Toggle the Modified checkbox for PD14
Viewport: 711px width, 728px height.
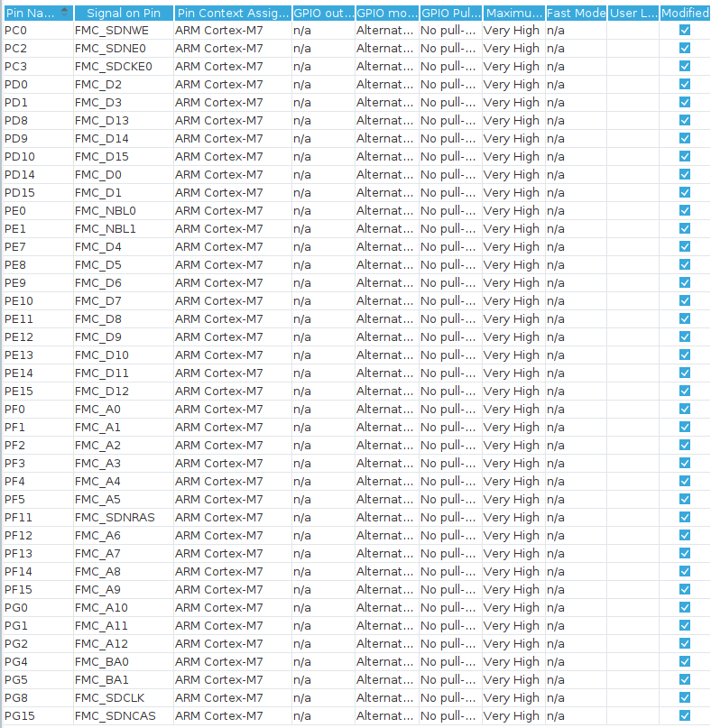685,174
